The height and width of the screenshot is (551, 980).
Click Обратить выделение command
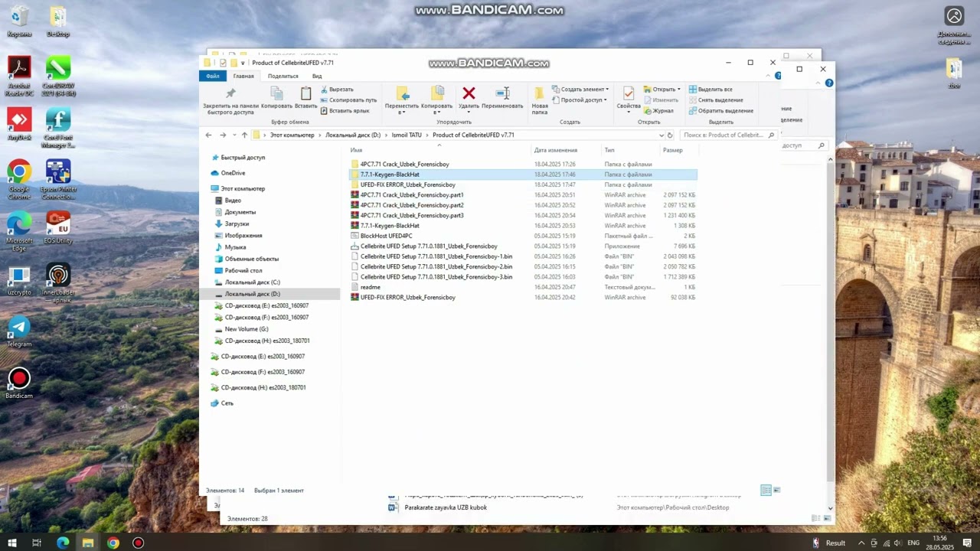click(720, 111)
